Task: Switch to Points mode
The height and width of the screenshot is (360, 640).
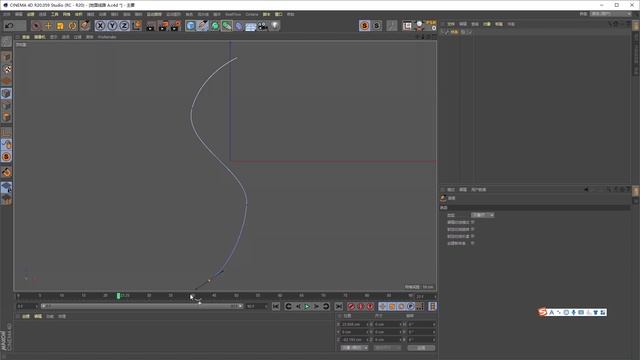Action: click(6, 93)
